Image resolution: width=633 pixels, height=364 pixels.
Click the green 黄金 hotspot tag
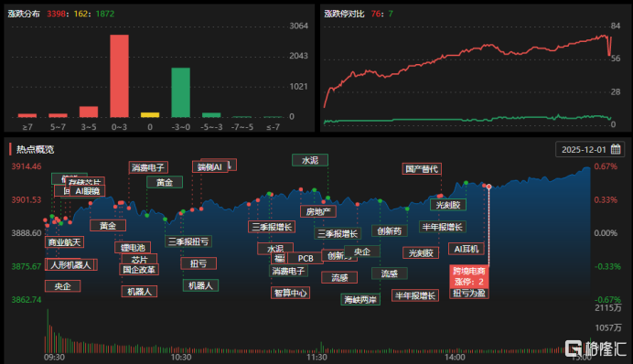[x=165, y=182]
